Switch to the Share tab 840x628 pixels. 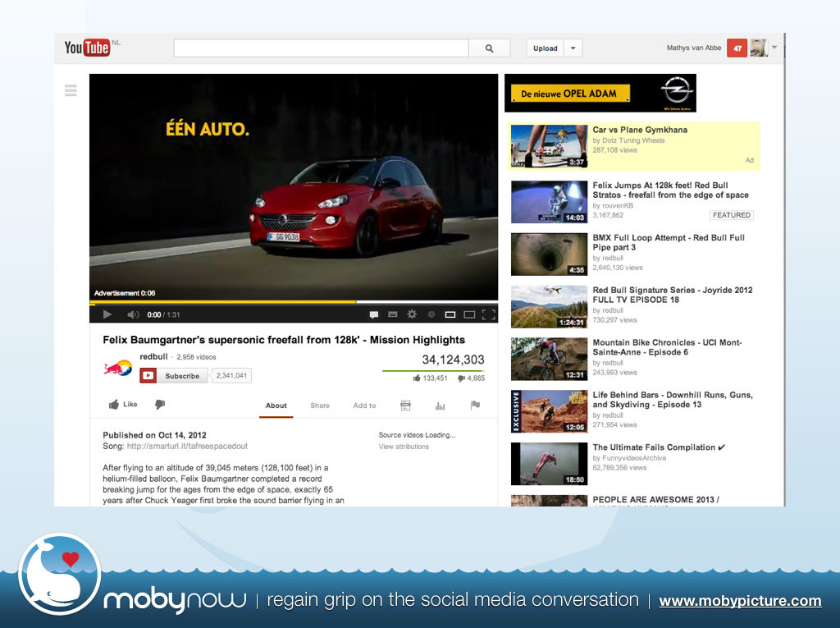[x=320, y=406]
